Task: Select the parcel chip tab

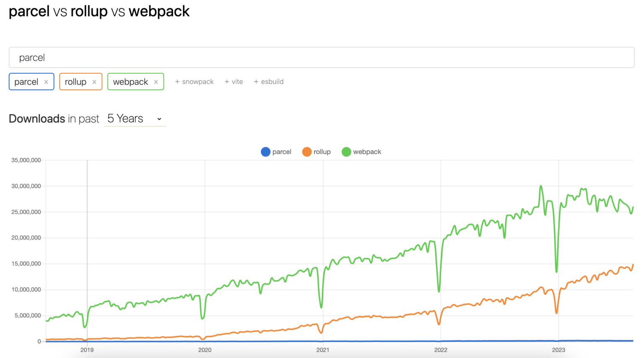Action: [26, 81]
